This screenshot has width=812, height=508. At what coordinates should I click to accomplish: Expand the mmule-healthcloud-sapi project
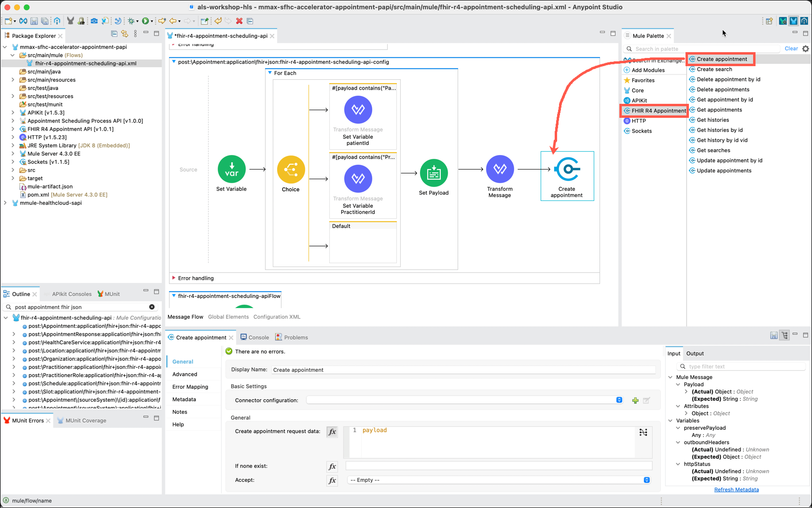(5, 203)
